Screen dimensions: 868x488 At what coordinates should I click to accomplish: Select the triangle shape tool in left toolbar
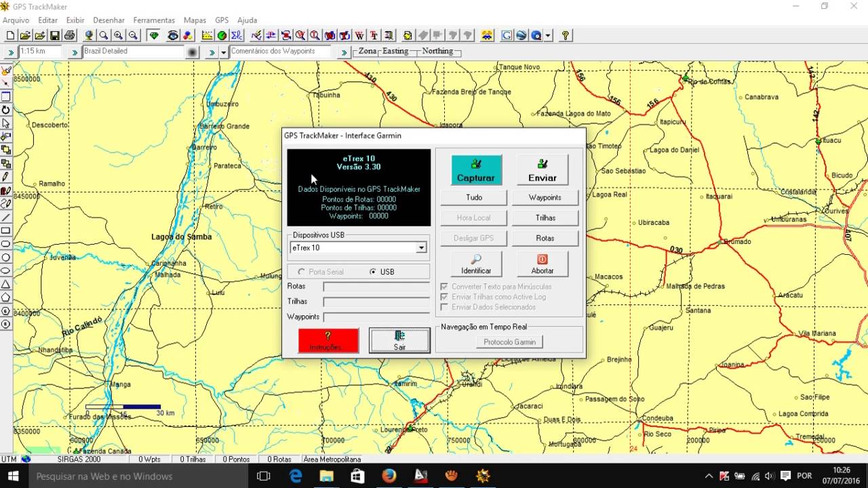(6, 284)
